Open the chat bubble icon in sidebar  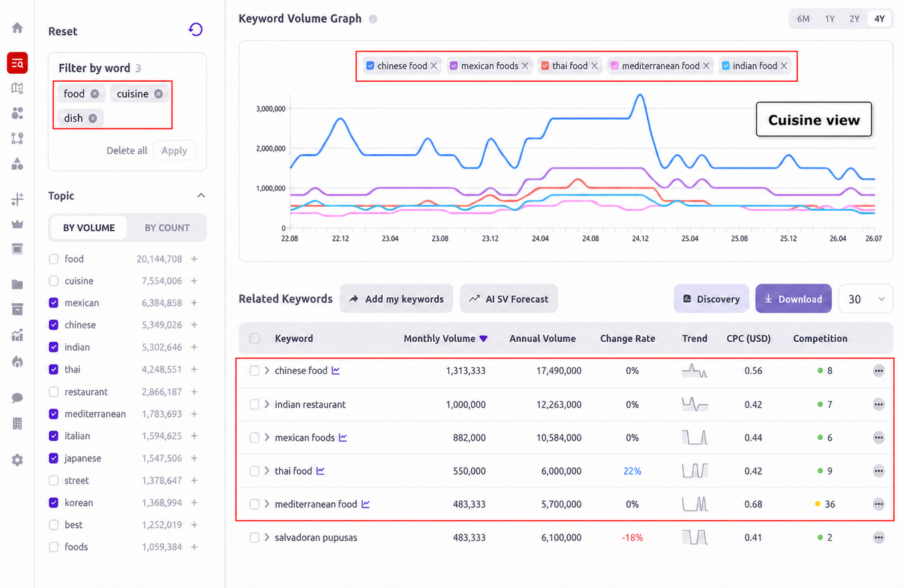tap(17, 398)
